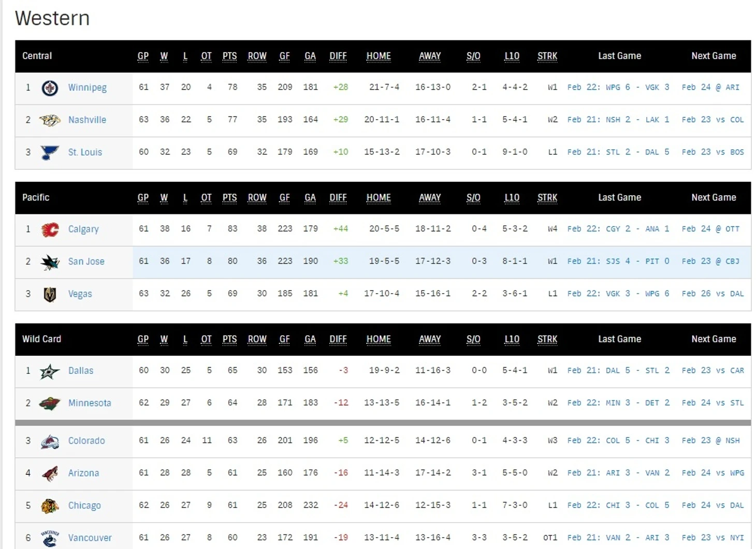
Task: Open Dallas's next game Feb 23 vs CAR
Action: [x=712, y=370]
